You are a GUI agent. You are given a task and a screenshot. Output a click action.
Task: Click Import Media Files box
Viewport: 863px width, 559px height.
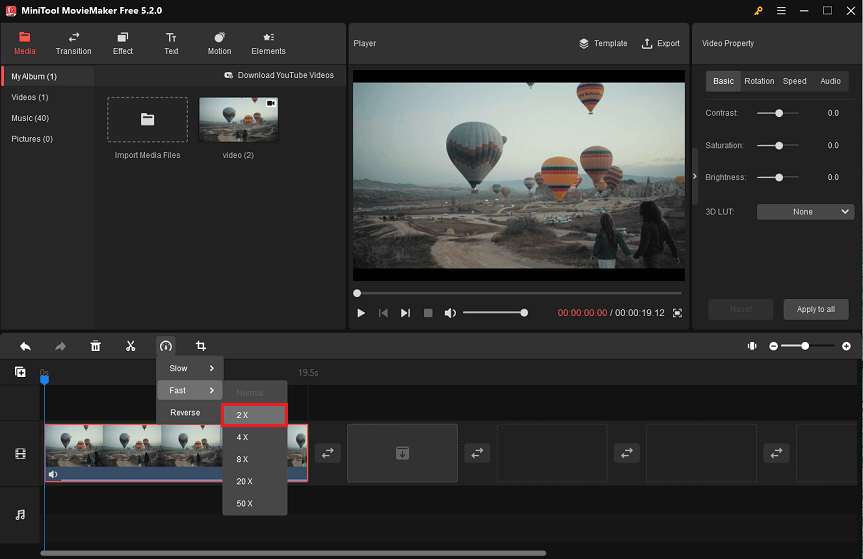click(148, 119)
